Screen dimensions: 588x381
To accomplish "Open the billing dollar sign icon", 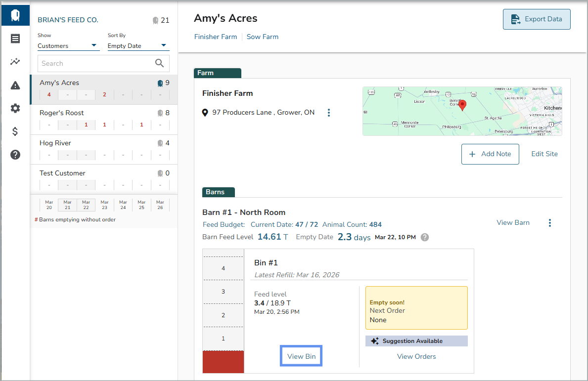I will pos(15,131).
